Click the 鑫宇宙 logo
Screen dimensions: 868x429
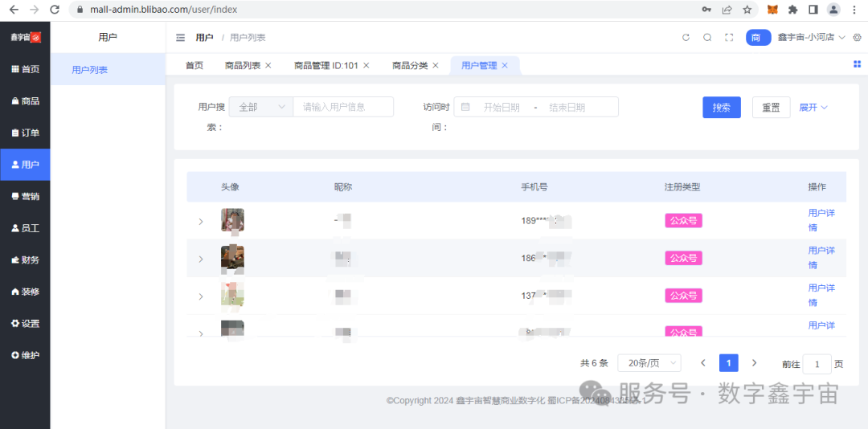(26, 38)
